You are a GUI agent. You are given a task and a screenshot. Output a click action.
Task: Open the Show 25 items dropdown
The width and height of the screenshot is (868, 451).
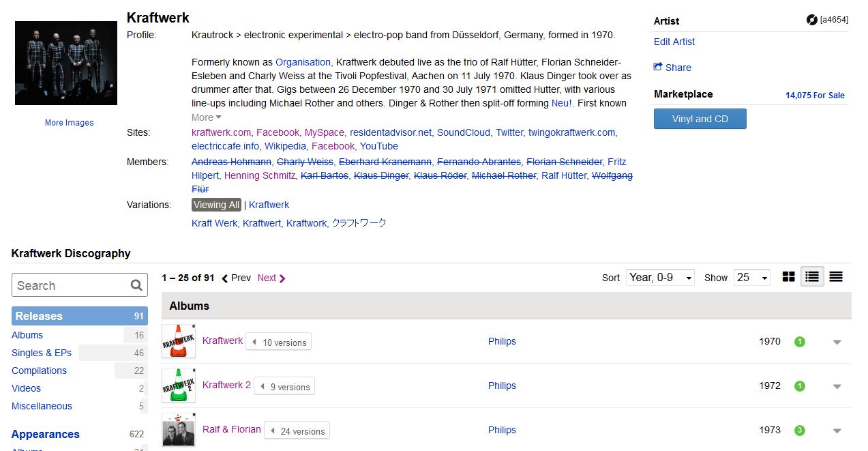click(752, 277)
